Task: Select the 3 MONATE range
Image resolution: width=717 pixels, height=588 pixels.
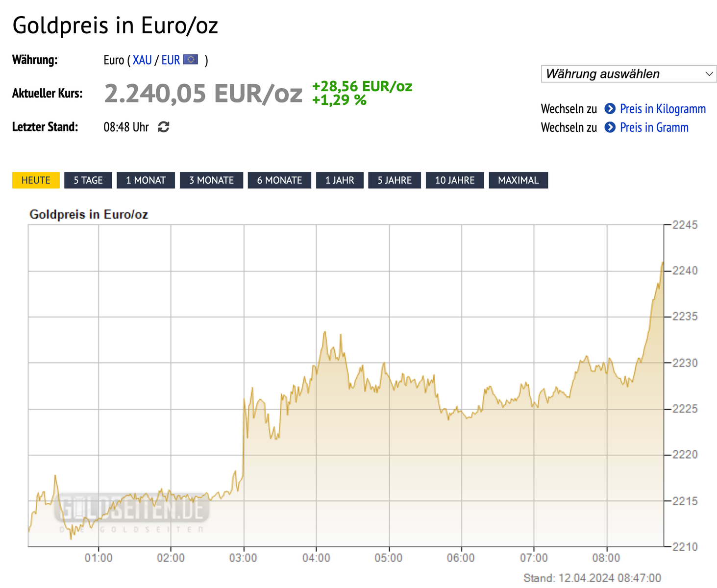Action: point(211,180)
